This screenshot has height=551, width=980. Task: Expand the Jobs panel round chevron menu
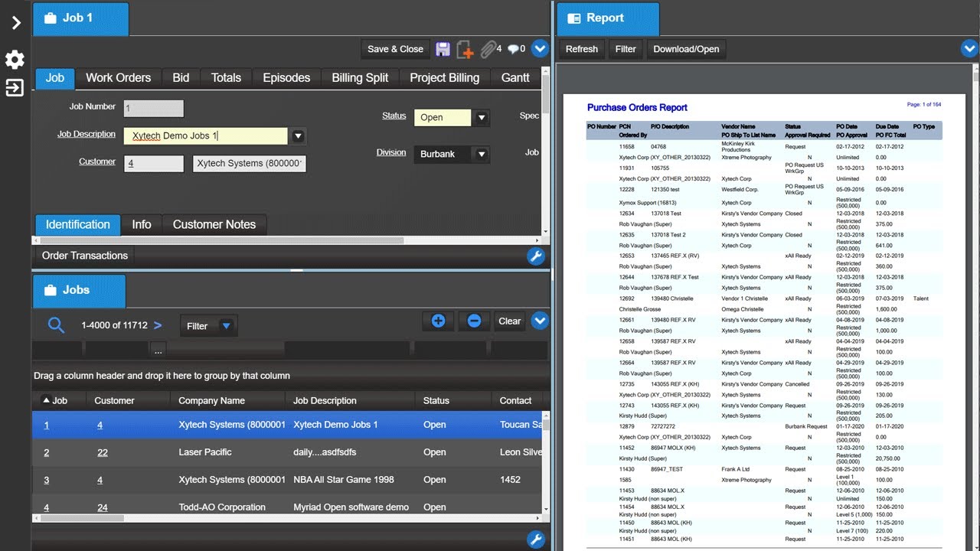point(540,321)
